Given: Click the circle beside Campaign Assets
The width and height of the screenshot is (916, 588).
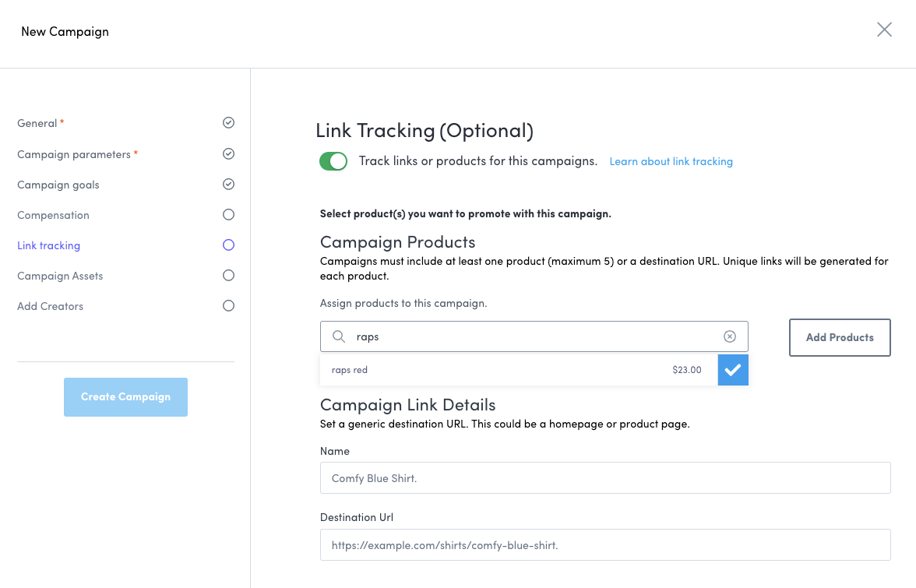Looking at the screenshot, I should tap(228, 275).
